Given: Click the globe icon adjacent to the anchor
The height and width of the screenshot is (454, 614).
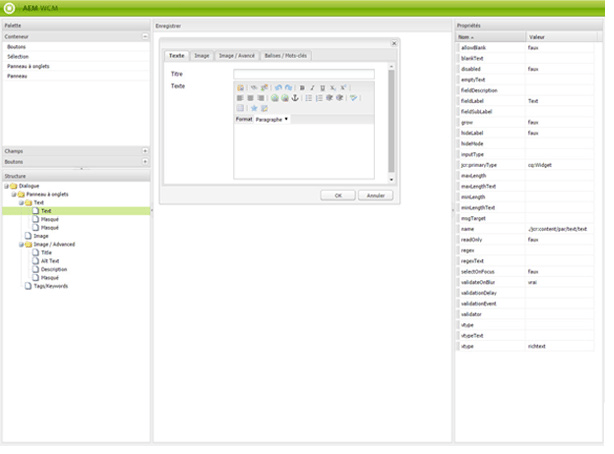Looking at the screenshot, I should (285, 98).
